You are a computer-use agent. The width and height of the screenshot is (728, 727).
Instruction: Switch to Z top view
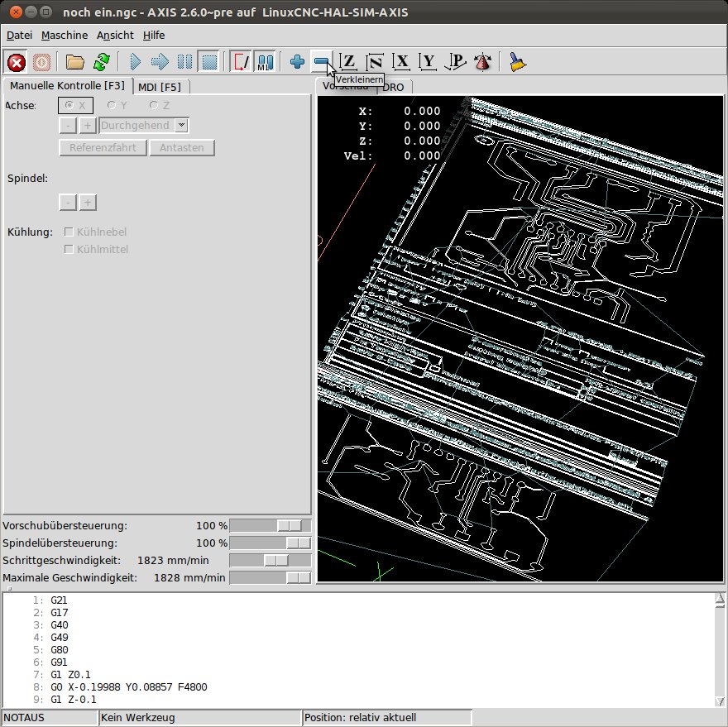coord(348,62)
